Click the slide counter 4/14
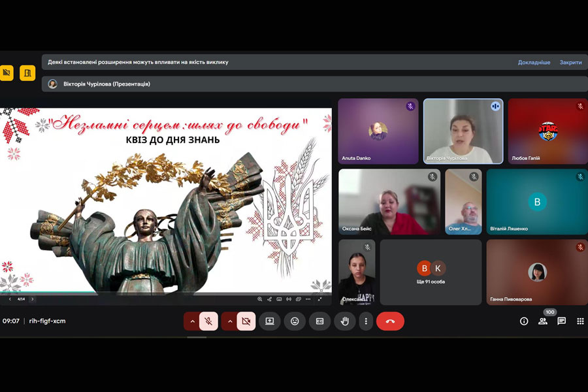 tap(21, 299)
